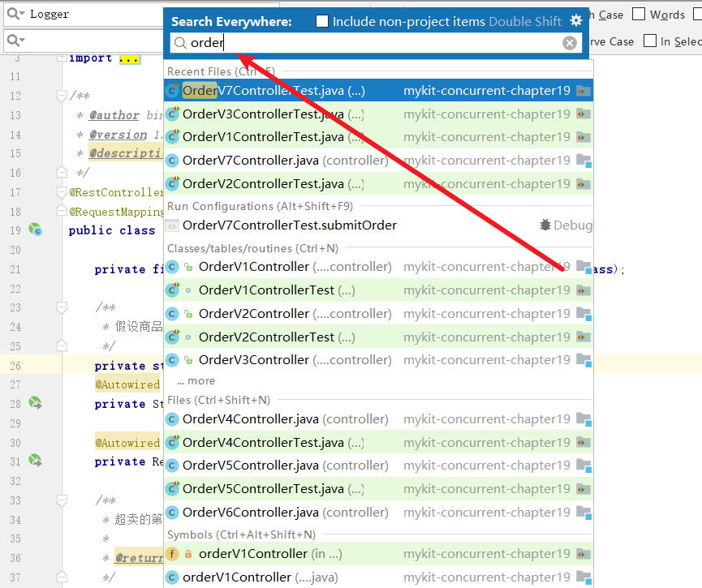Open OrderV5ControllerTest.java file result

point(378,489)
